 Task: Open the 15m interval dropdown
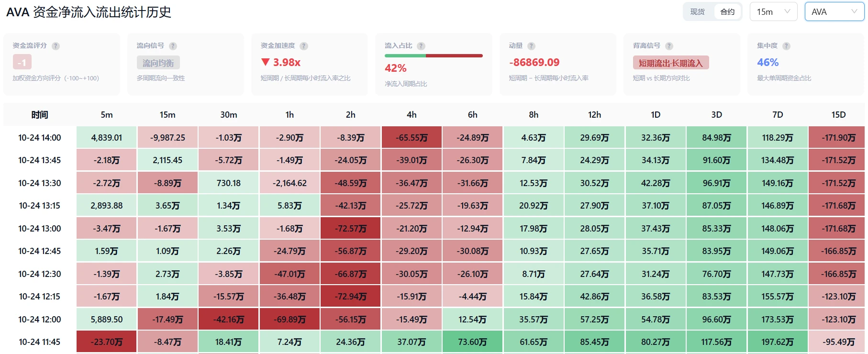click(773, 12)
